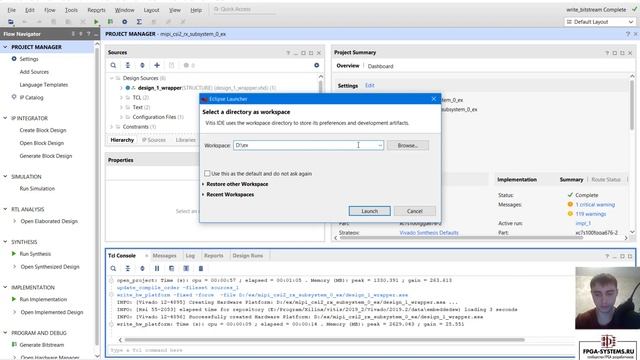
Task: Click the Run Synthesis green arrow
Action: click(x=14, y=254)
